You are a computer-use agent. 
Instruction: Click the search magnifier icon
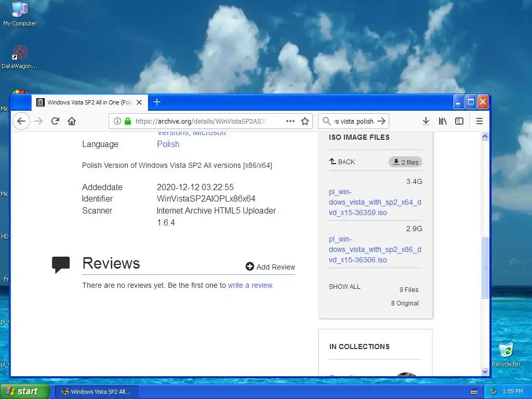click(x=326, y=121)
